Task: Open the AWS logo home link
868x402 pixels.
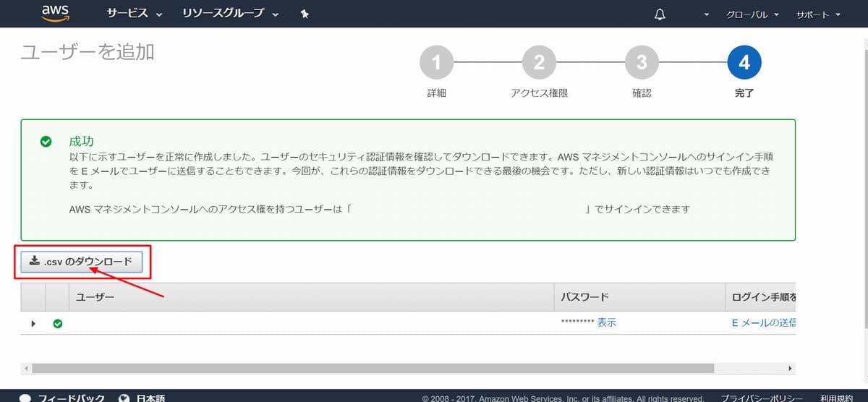Action: point(55,13)
